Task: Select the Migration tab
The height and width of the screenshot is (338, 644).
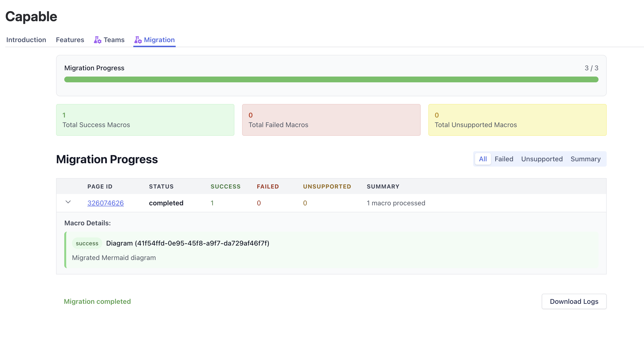Action: [x=159, y=40]
